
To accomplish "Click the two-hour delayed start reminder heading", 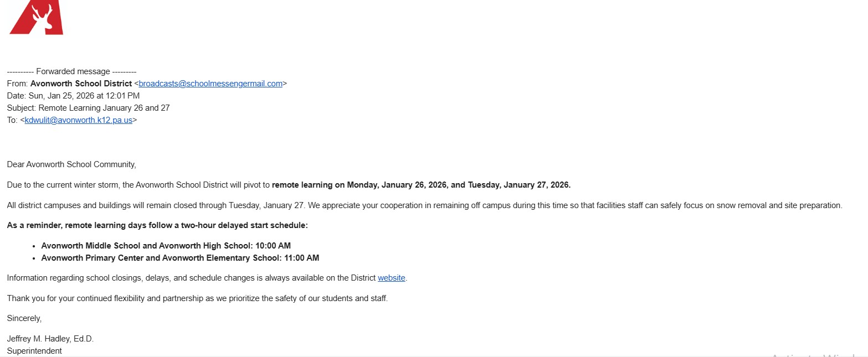I will 157,226.
